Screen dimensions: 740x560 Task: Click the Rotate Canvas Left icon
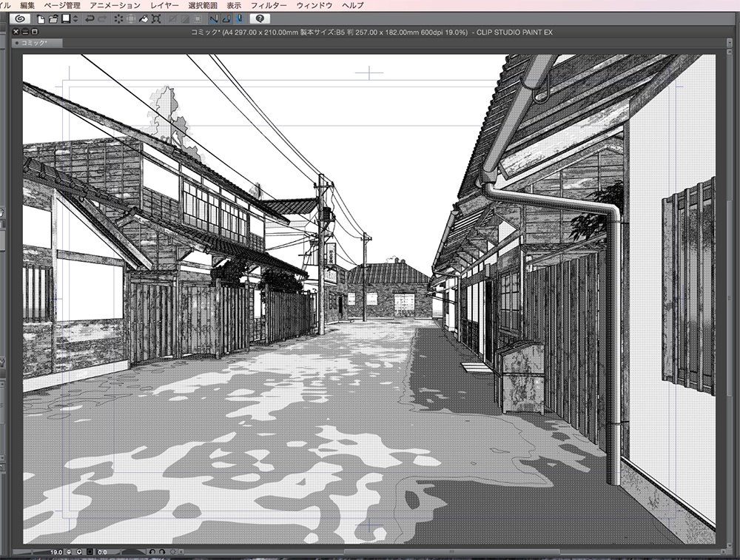tap(152, 551)
